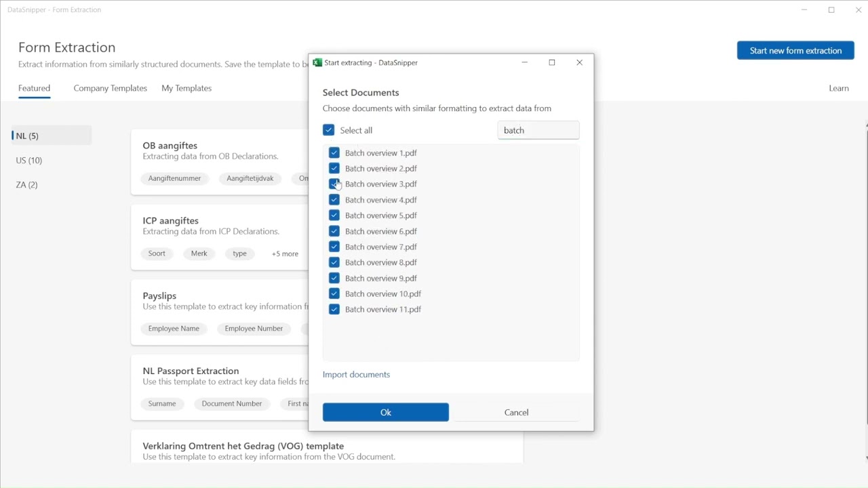Viewport: 868px width, 488px height.
Task: Cancel the document selection dialog
Action: click(516, 412)
